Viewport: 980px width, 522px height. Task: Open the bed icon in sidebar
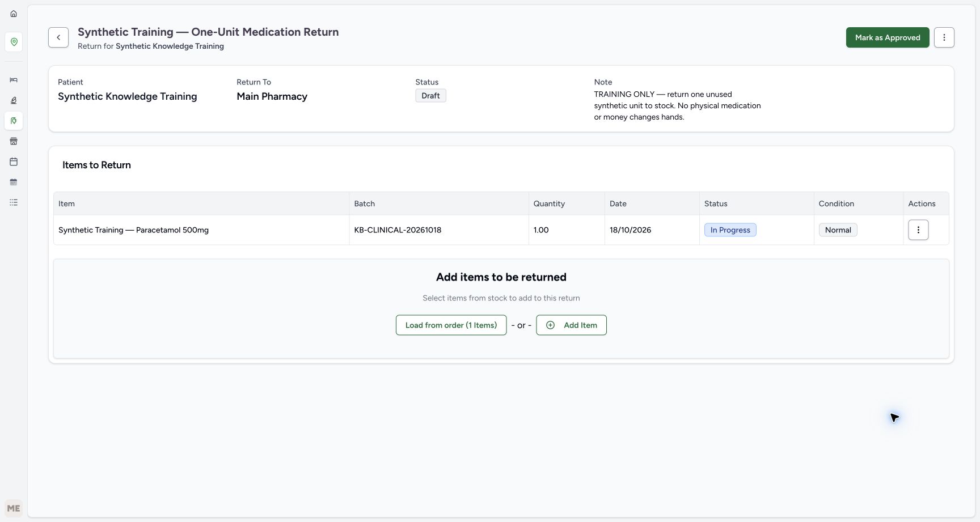point(14,80)
